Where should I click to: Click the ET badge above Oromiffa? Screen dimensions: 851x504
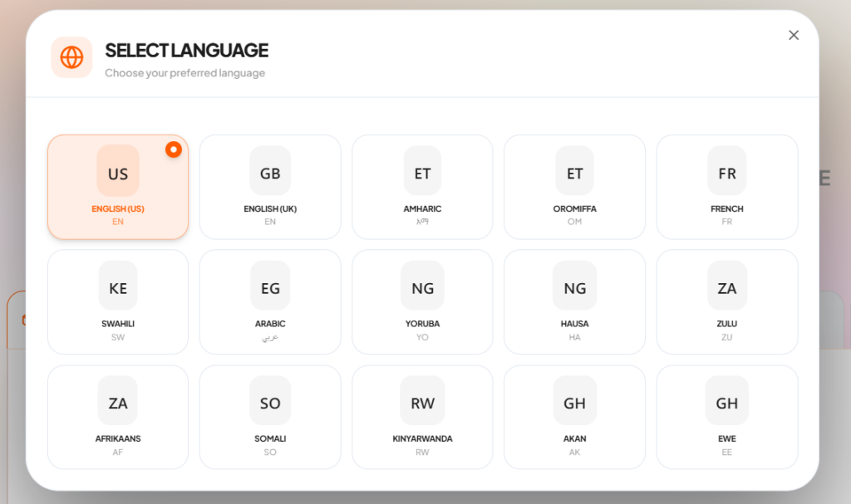tap(574, 172)
